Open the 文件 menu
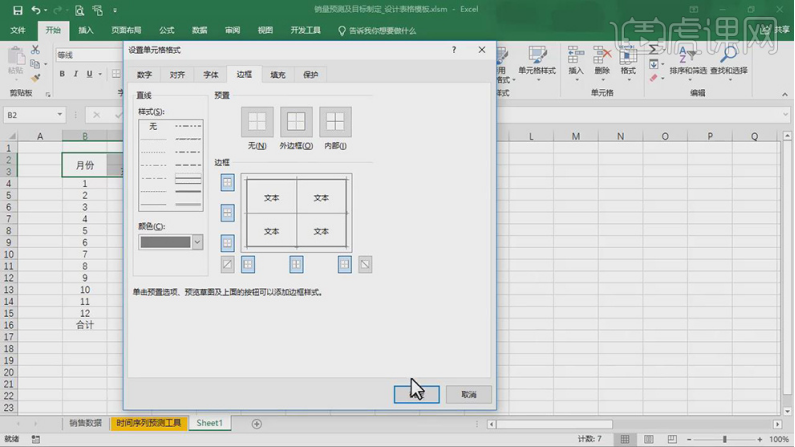The height and width of the screenshot is (447, 795). click(18, 30)
